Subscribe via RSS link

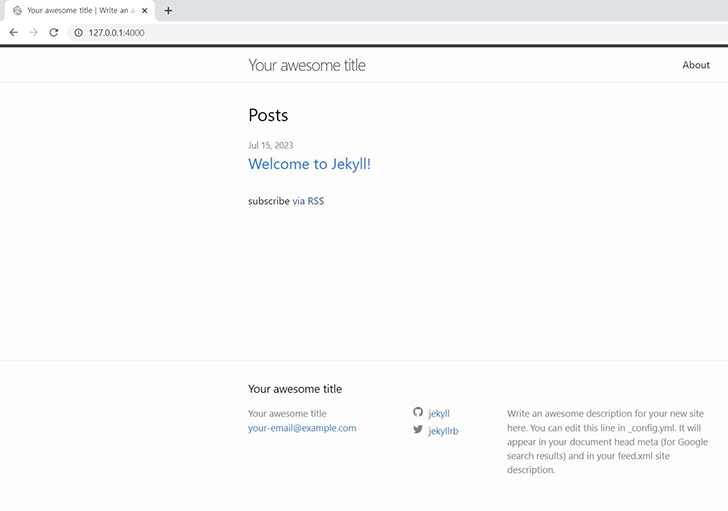[308, 201]
